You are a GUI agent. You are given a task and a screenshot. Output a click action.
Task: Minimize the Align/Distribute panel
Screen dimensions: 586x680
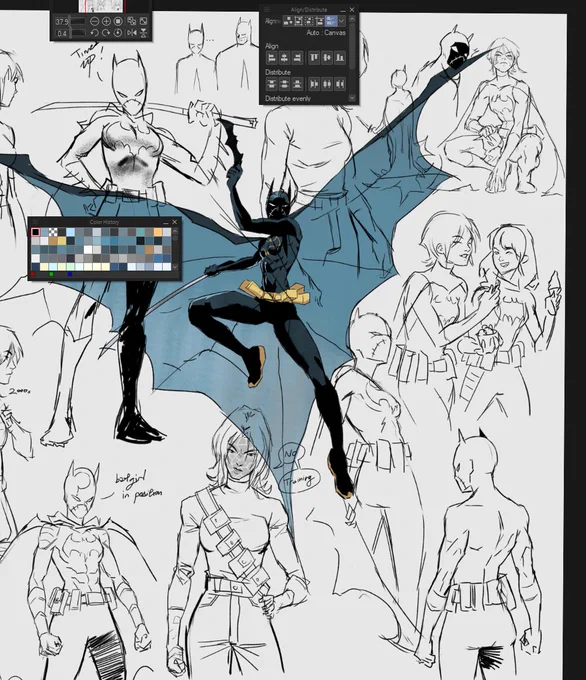coord(343,10)
